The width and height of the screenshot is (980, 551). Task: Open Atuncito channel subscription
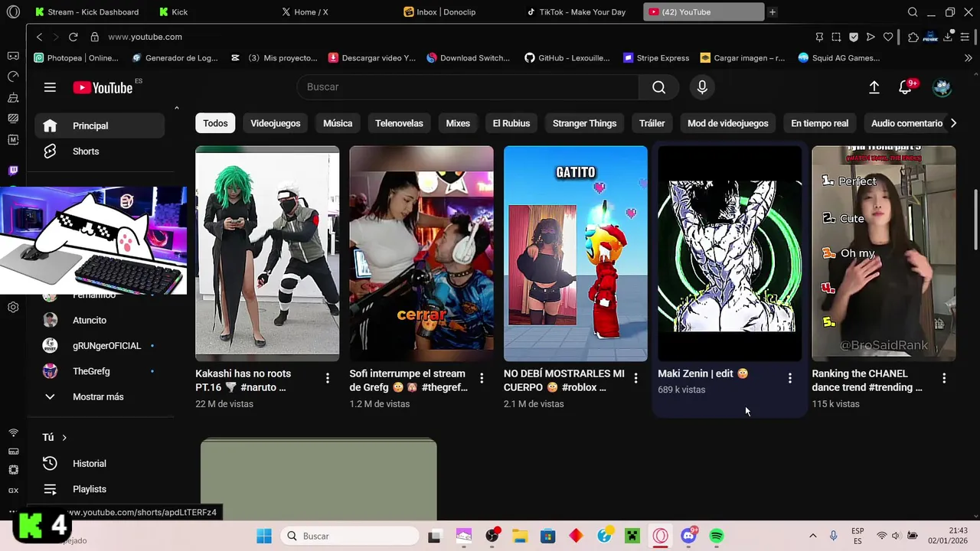pos(100,321)
